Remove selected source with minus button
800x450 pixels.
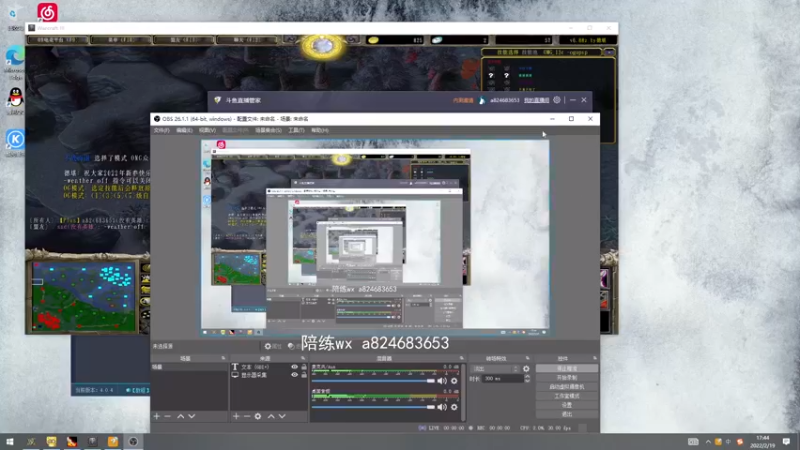[247, 416]
